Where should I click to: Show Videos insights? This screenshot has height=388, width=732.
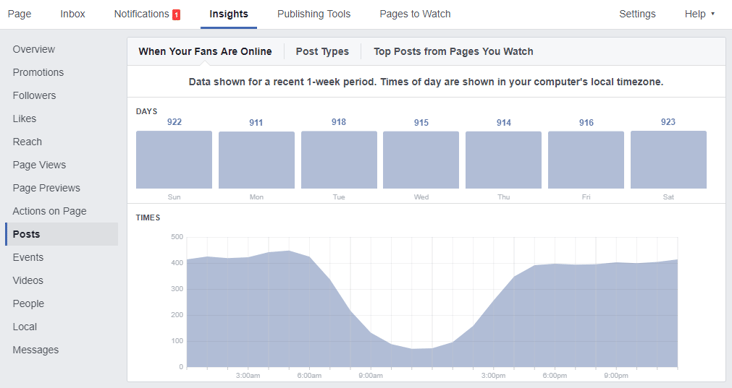(x=28, y=281)
